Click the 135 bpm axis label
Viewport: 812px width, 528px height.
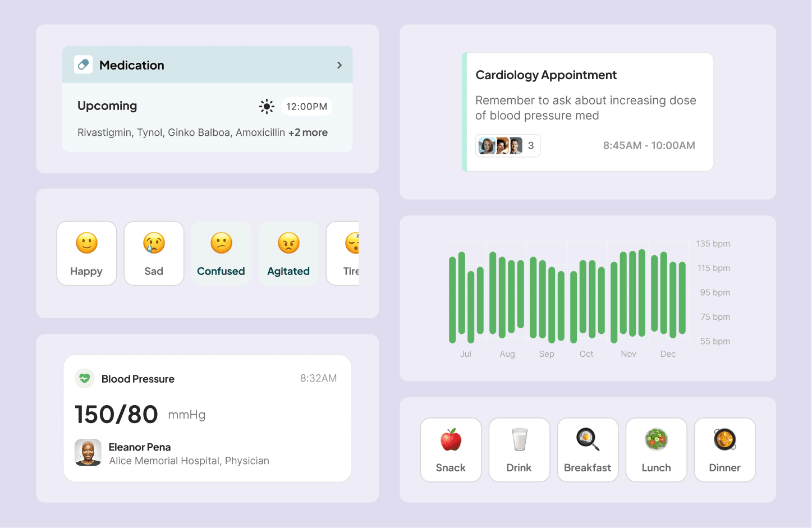[713, 244]
